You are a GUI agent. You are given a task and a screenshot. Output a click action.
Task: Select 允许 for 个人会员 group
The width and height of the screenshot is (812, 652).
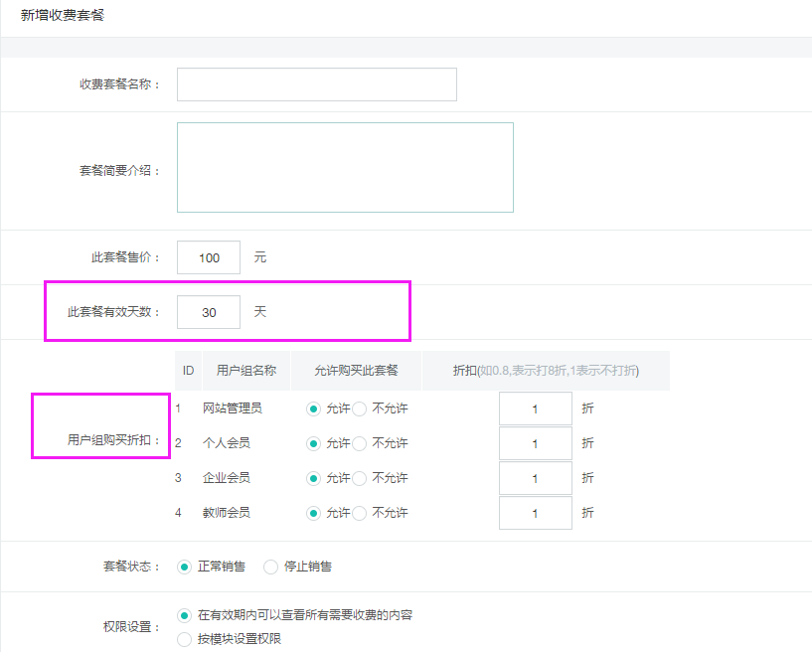[315, 443]
